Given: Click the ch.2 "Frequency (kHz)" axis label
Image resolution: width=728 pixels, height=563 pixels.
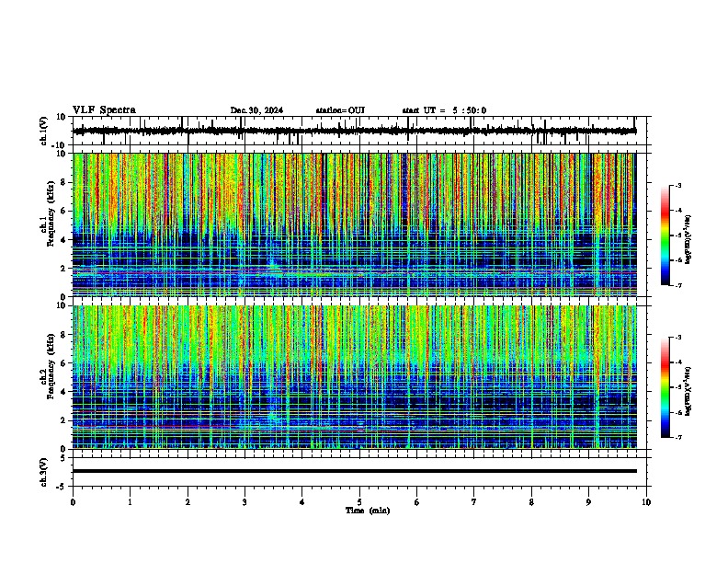Looking at the screenshot, I should 51,367.
